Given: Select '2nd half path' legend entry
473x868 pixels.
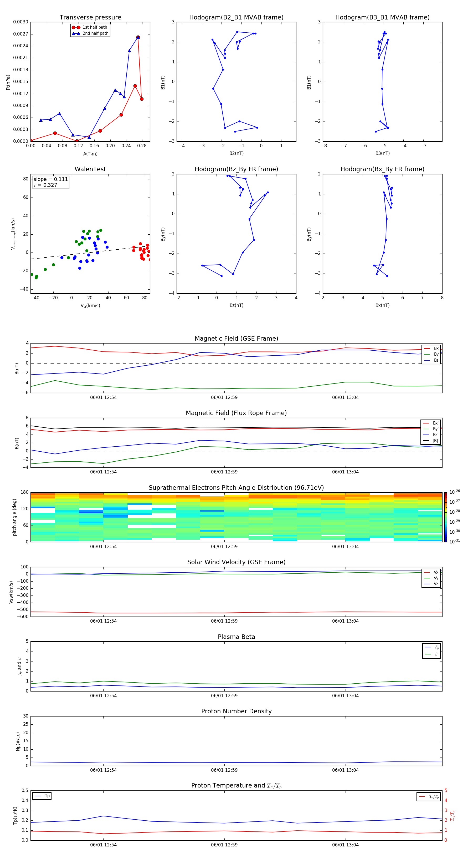Looking at the screenshot, I should coord(90,33).
